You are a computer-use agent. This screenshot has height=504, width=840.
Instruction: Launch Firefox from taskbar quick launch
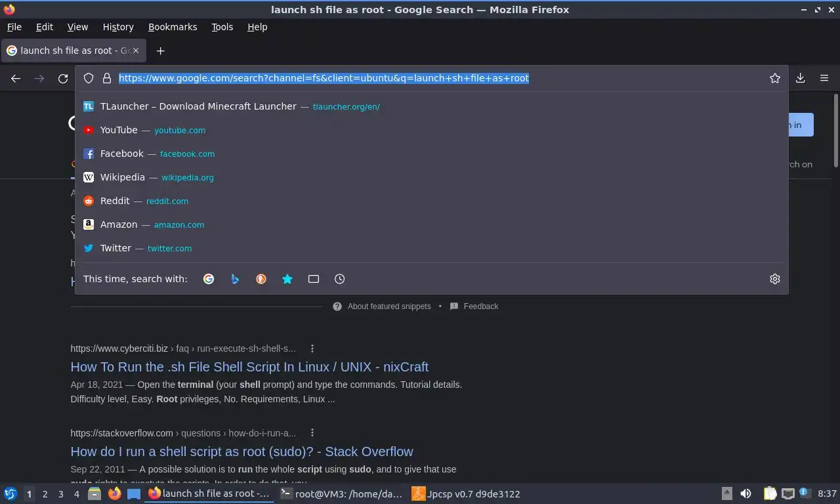click(x=115, y=493)
